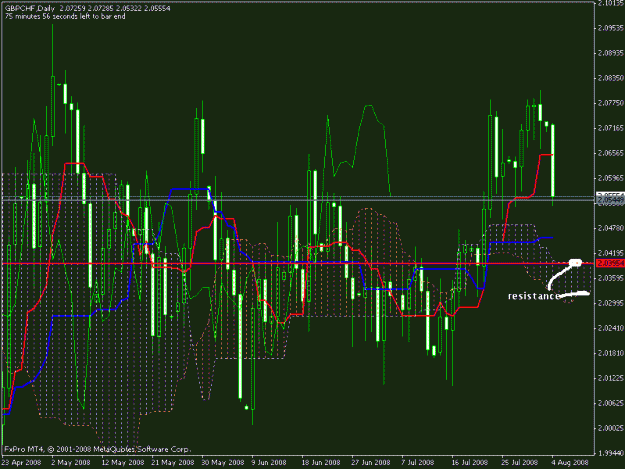Select the current price tag on right axis
The image size is (625, 469).
pos(610,198)
